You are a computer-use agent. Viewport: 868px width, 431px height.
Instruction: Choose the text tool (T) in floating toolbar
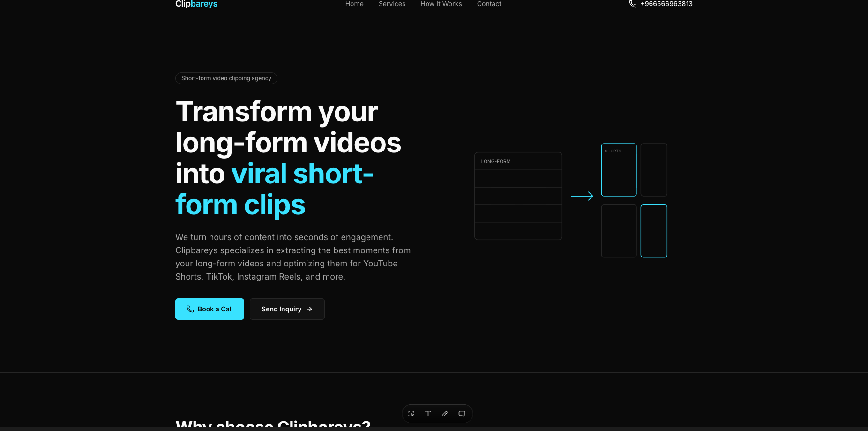428,414
